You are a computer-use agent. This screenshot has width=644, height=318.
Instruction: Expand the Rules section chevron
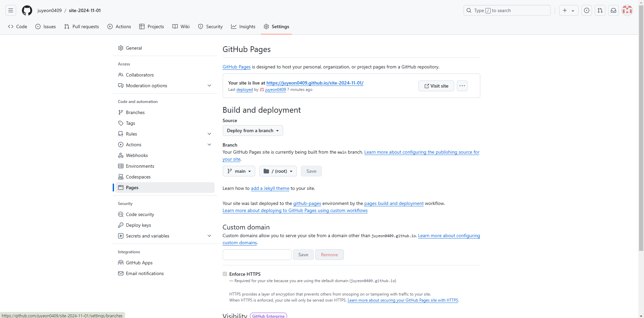(x=209, y=134)
